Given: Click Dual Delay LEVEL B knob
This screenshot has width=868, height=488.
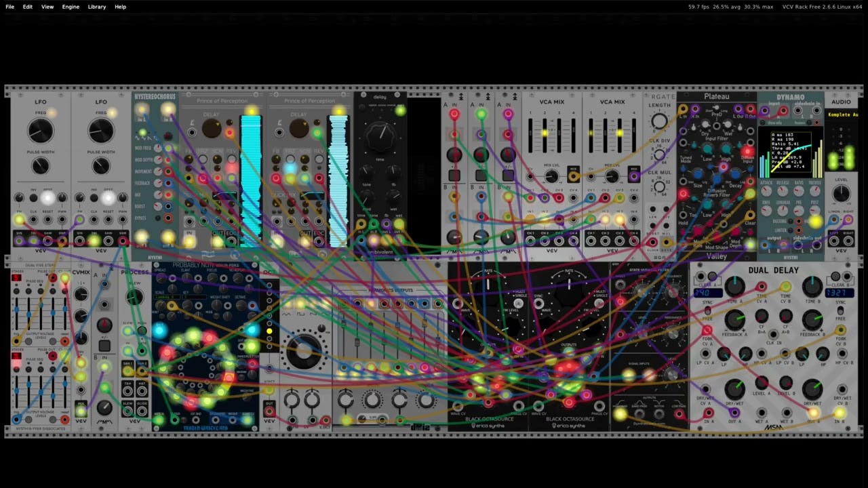Looking at the screenshot, I should [x=785, y=384].
